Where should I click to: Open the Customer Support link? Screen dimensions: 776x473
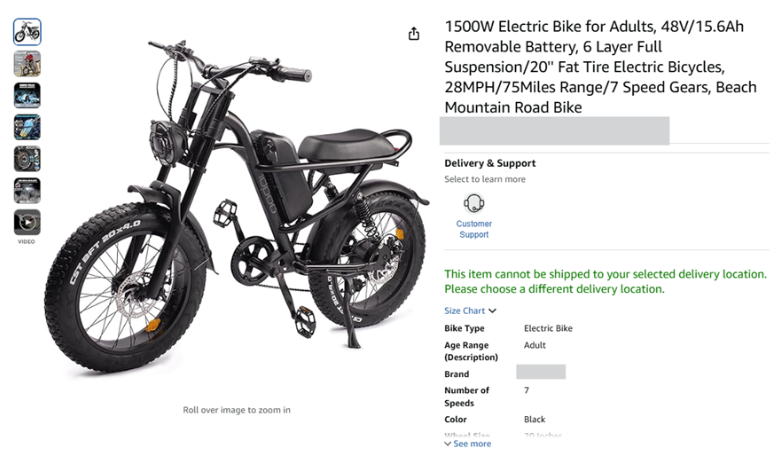pos(474,229)
